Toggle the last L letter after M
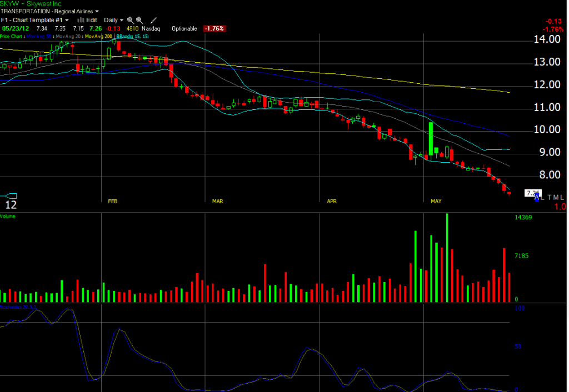 562,198
